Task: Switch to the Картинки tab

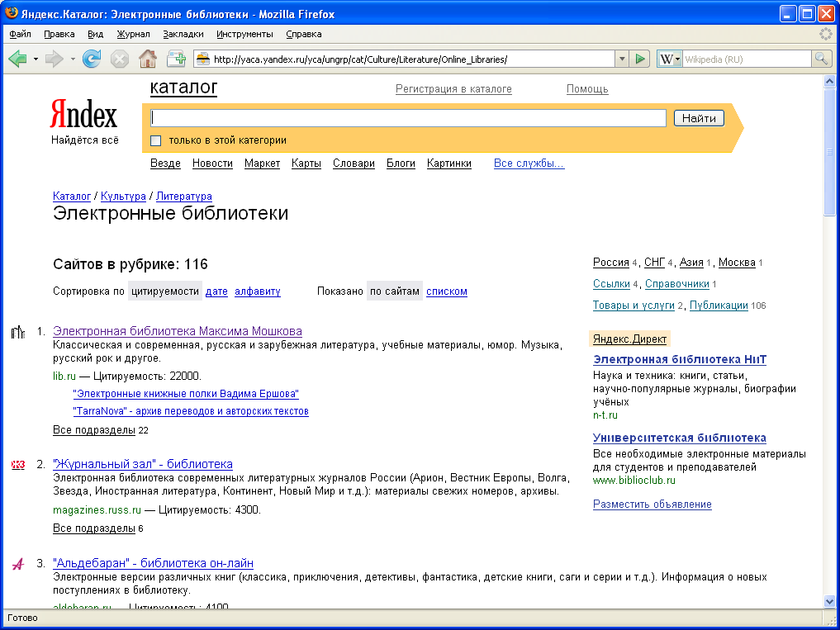Action: (449, 163)
